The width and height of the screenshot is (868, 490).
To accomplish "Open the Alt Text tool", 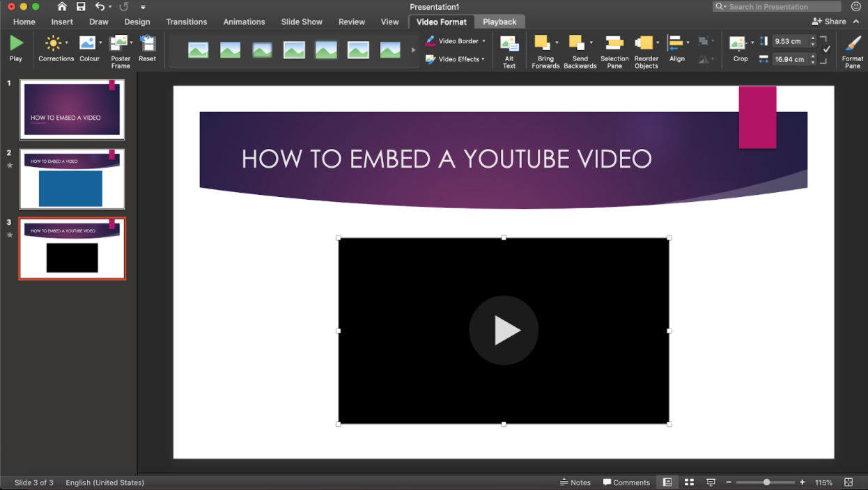I will point(509,51).
